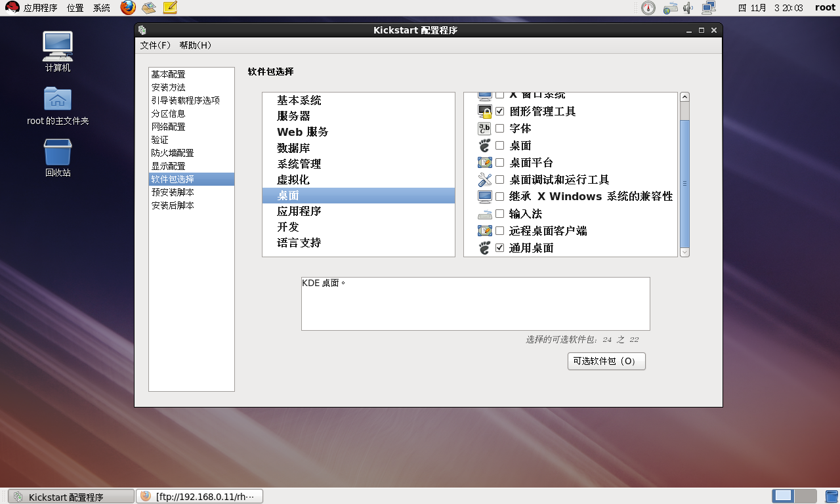Image resolution: width=840 pixels, height=504 pixels.
Task: Select the 语言支持 category
Action: click(358, 242)
